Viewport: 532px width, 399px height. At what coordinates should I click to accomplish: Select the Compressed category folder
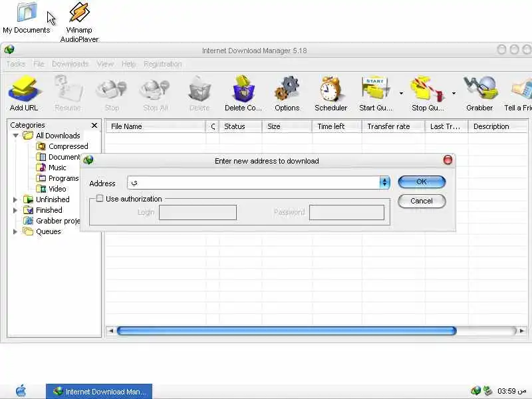(x=62, y=146)
